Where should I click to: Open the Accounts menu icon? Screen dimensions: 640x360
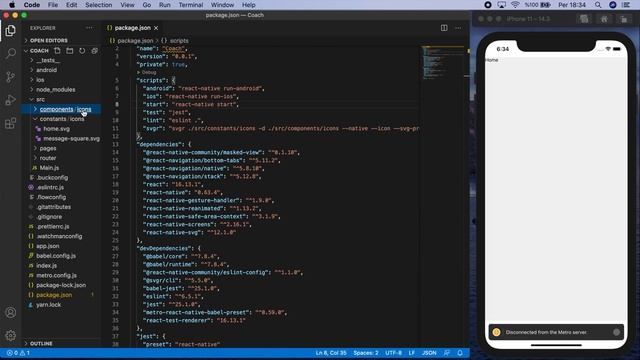point(11,313)
